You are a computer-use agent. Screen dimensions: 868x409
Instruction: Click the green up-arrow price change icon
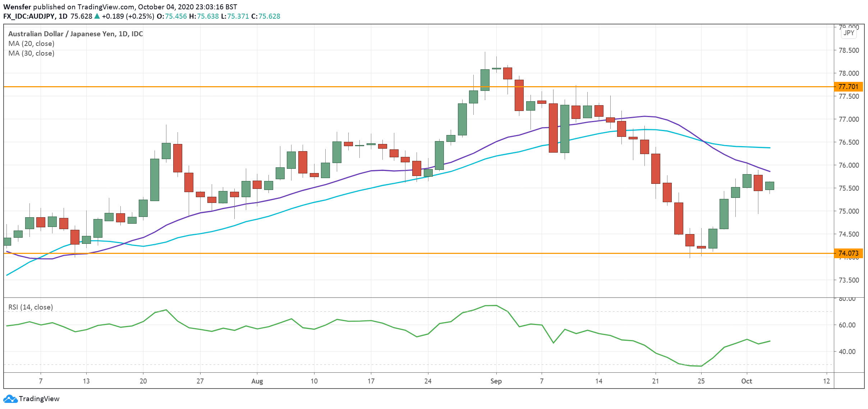click(97, 16)
